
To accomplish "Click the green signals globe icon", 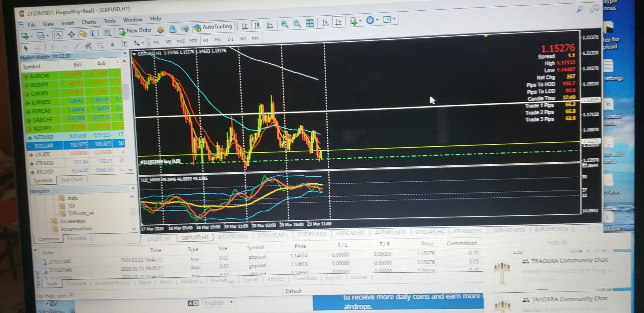I will [x=185, y=29].
